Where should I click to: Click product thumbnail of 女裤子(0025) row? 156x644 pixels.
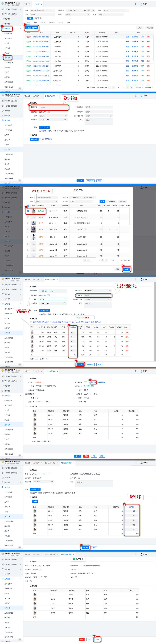tap(34, 237)
